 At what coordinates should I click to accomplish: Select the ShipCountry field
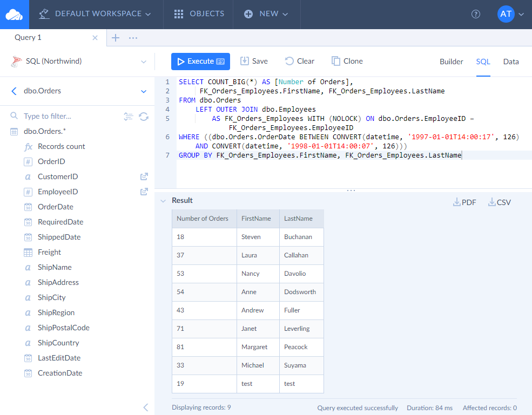[58, 343]
